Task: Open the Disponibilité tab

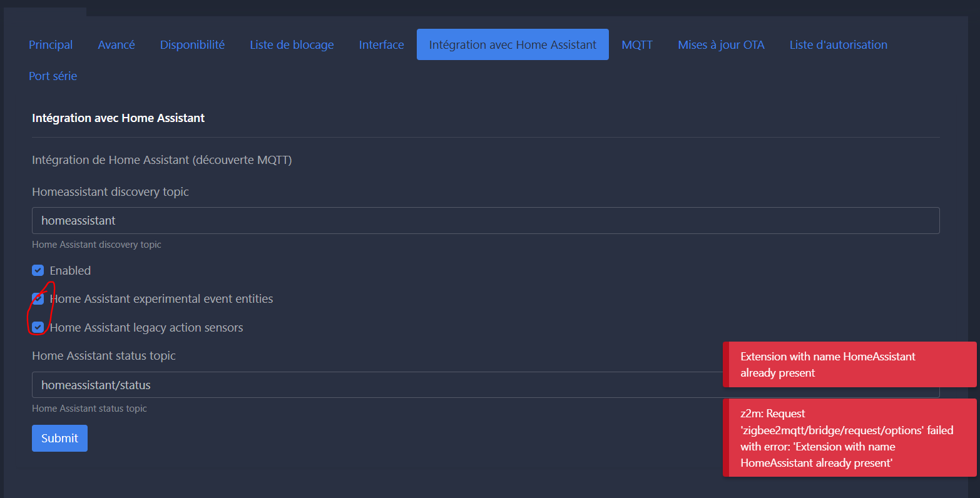Action: (192, 44)
